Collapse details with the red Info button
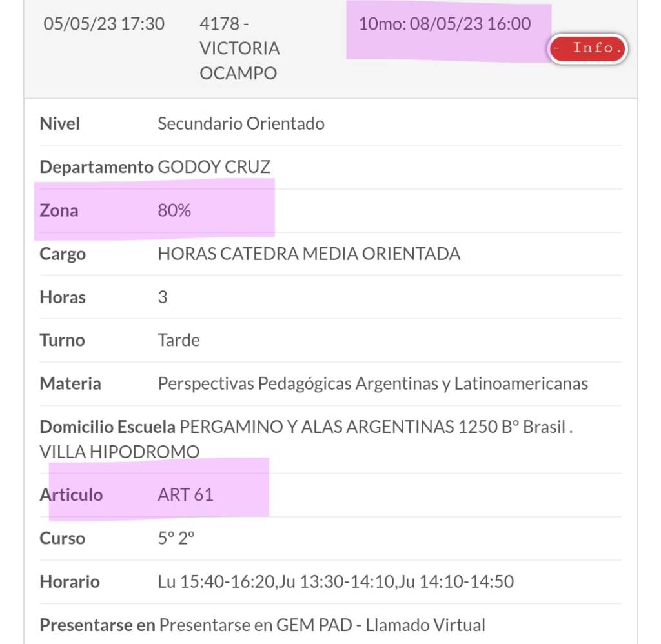661x644 pixels. point(587,48)
